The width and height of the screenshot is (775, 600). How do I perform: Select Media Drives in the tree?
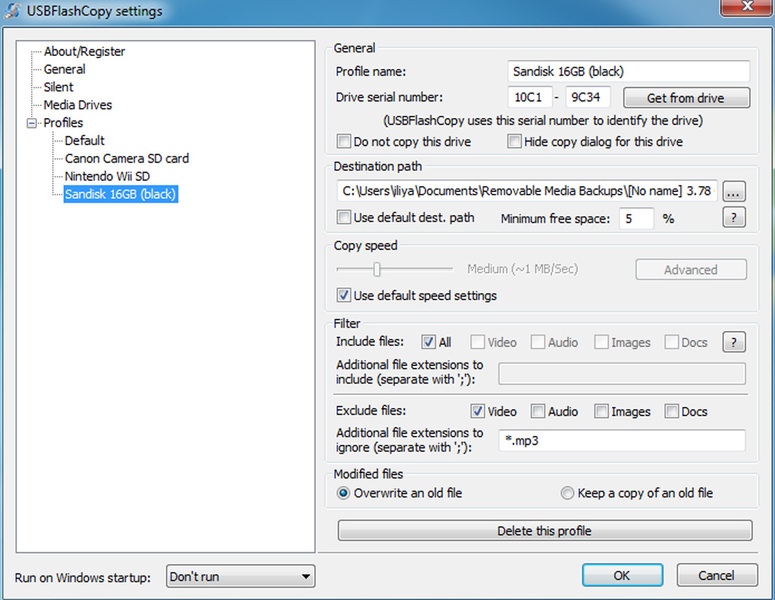pos(78,105)
